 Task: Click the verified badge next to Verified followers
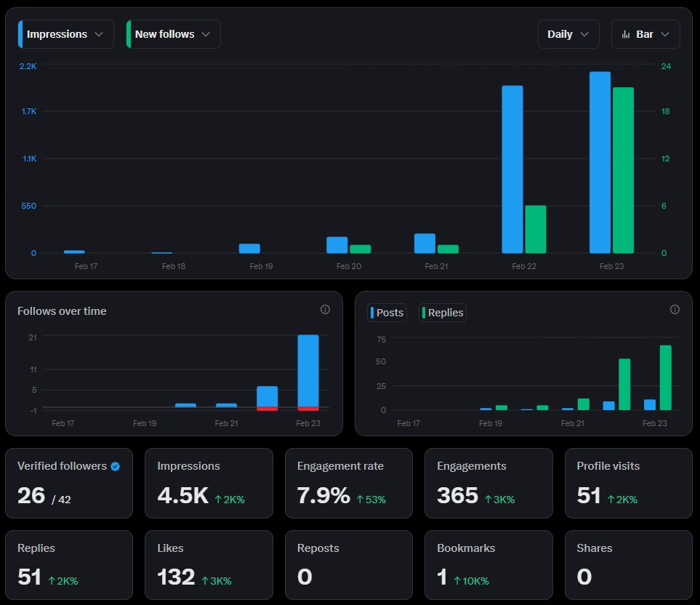tap(115, 467)
